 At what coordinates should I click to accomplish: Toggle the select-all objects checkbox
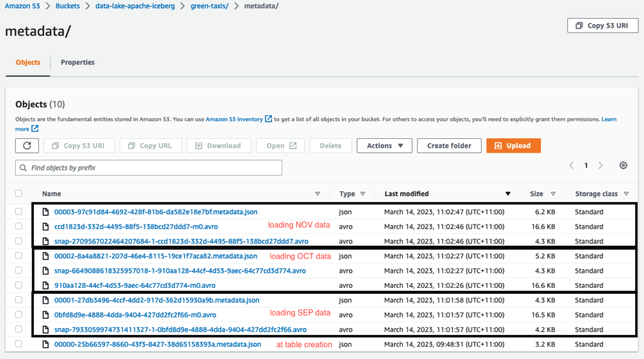point(18,193)
